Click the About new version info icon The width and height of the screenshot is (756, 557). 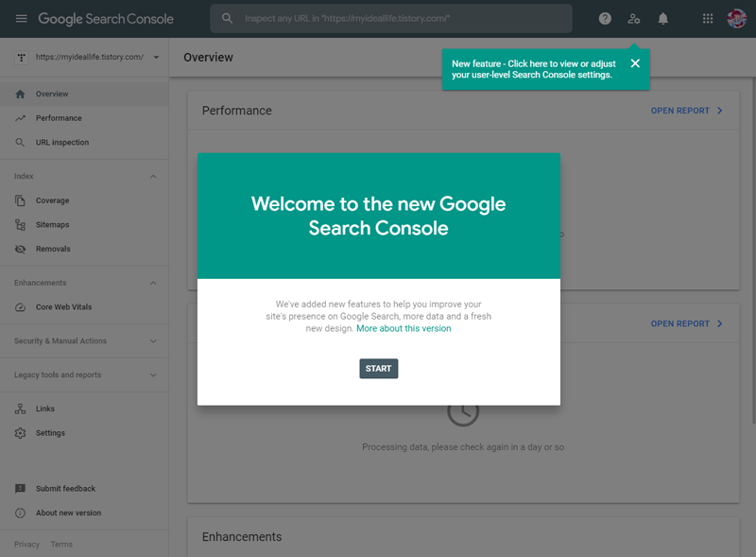point(20,513)
